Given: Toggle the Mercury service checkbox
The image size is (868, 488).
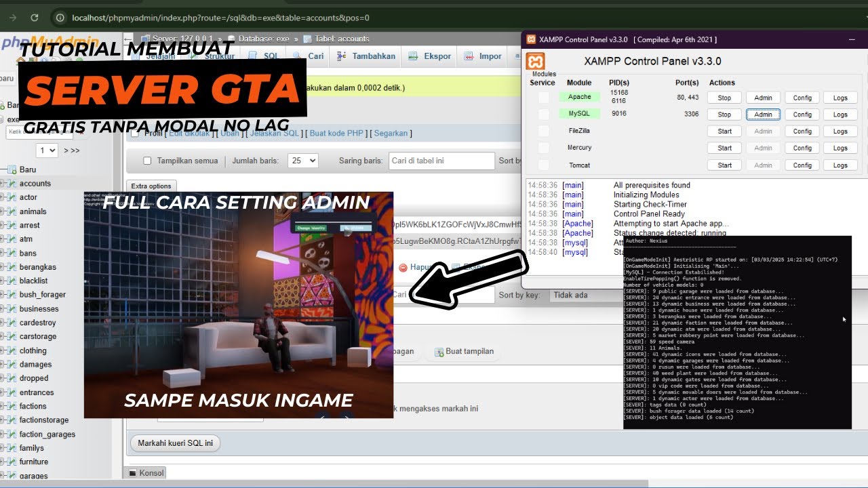Looking at the screenshot, I should [543, 148].
